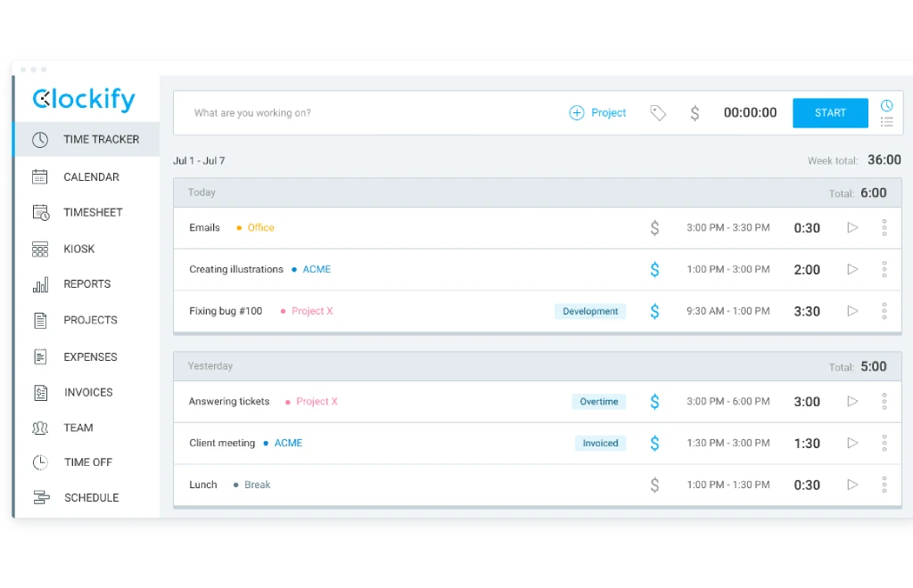This screenshot has width=913, height=588.
Task: Open the three-dot menu for the Fixing bug #100 entry
Action: click(884, 311)
